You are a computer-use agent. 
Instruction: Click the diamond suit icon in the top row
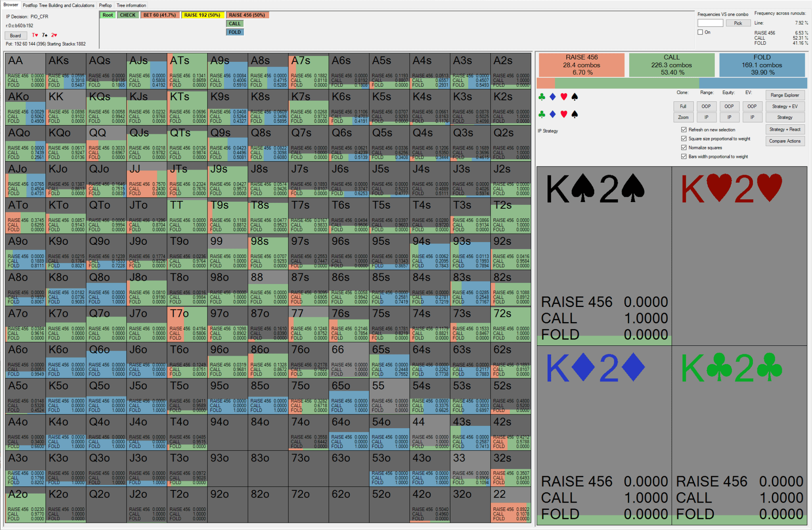coord(553,97)
